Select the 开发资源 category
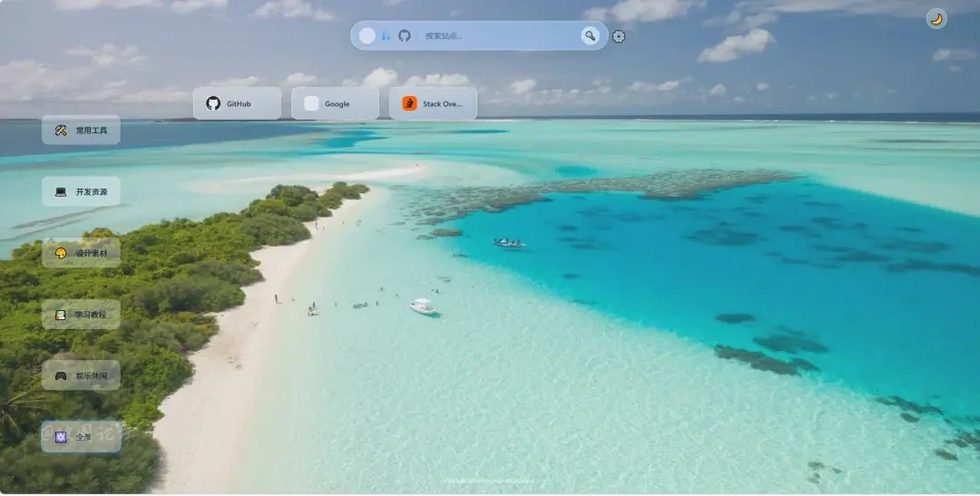980x496 pixels. [82, 191]
